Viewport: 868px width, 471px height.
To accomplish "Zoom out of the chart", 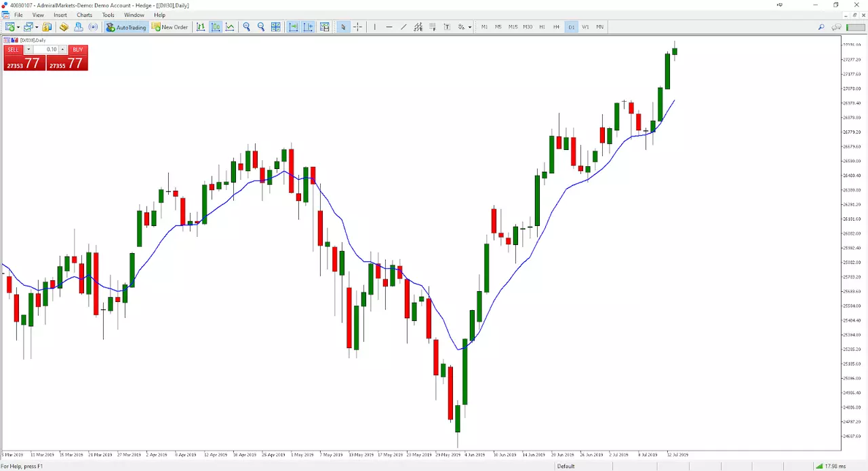I will point(261,27).
